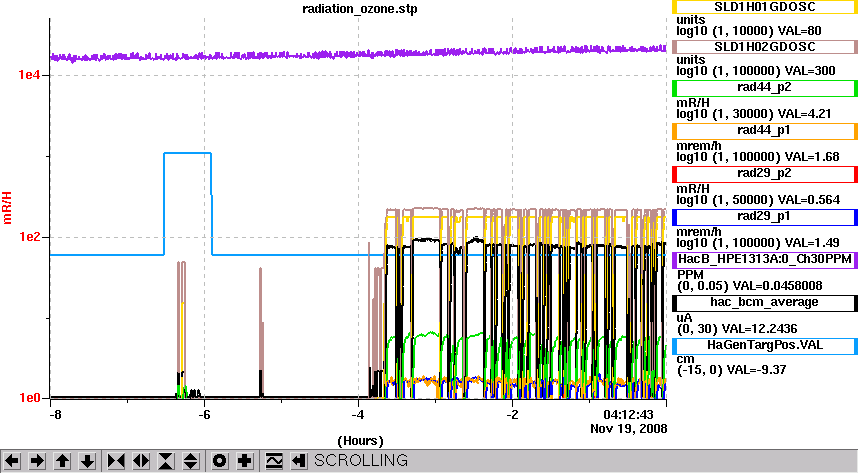Click the back-arrow-with-bar icon beside SCROLLING

[x=298, y=461]
